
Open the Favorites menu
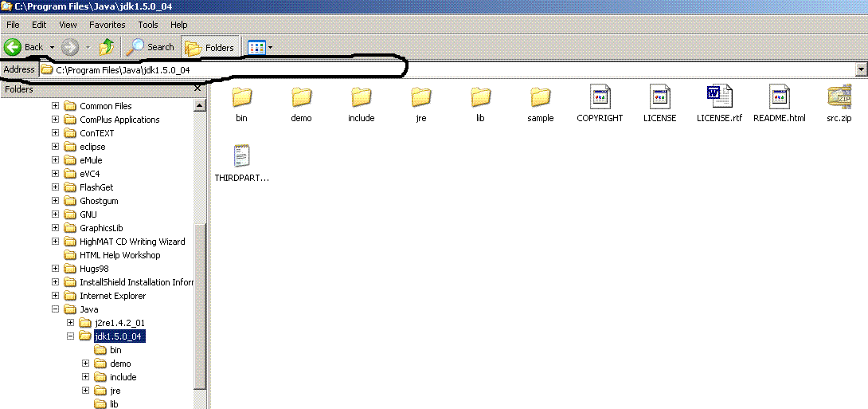point(108,25)
